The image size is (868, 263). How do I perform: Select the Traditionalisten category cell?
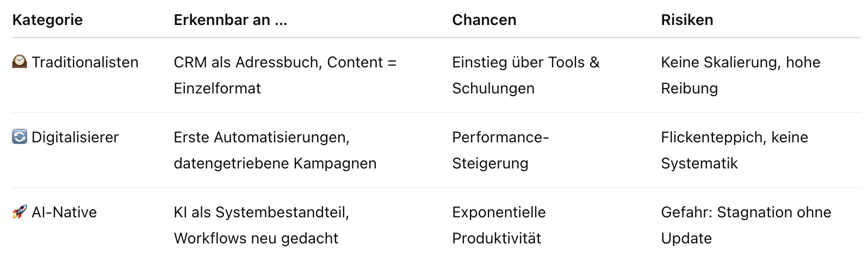tap(76, 62)
